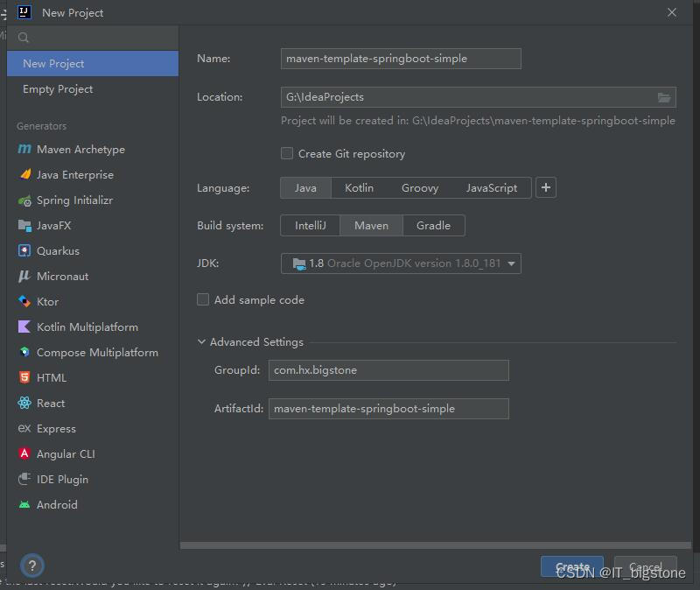The image size is (700, 590).
Task: Enable Create Git repository checkbox
Action: (287, 154)
